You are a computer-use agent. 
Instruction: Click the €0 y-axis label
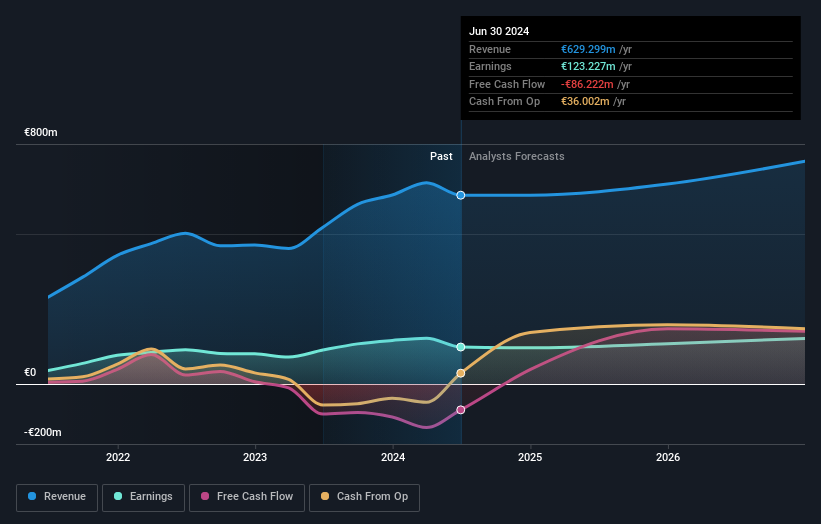point(30,372)
